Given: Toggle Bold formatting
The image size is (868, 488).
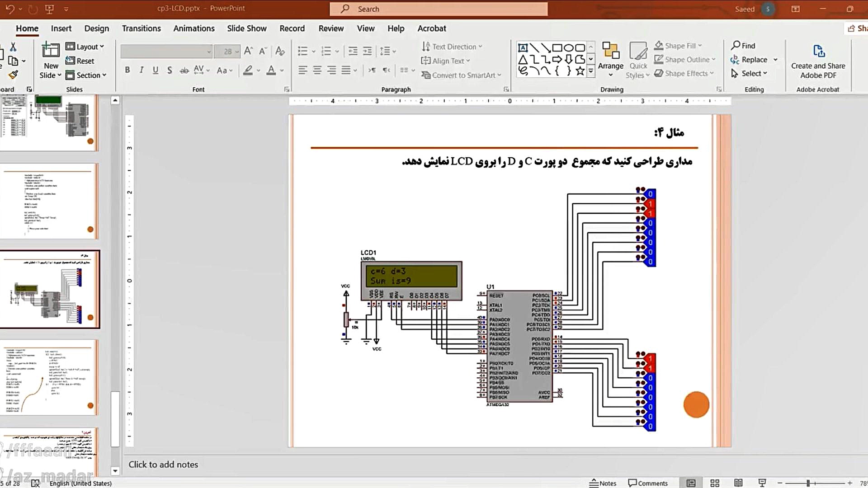Looking at the screenshot, I should click(127, 70).
